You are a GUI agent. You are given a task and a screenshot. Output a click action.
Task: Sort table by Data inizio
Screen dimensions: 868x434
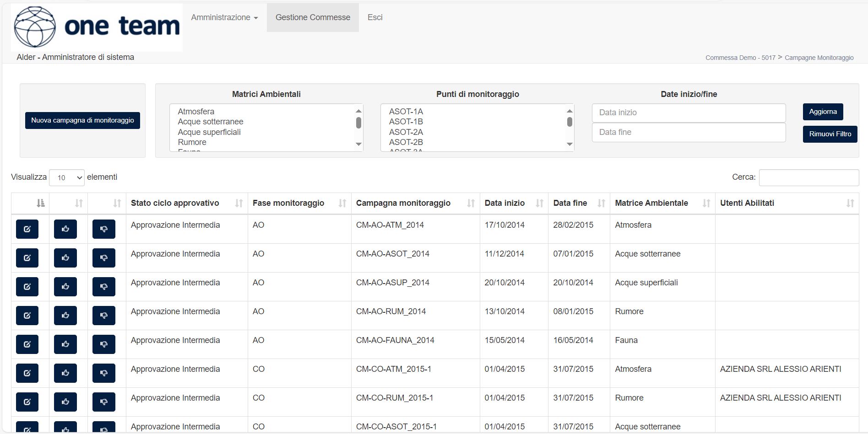(514, 203)
